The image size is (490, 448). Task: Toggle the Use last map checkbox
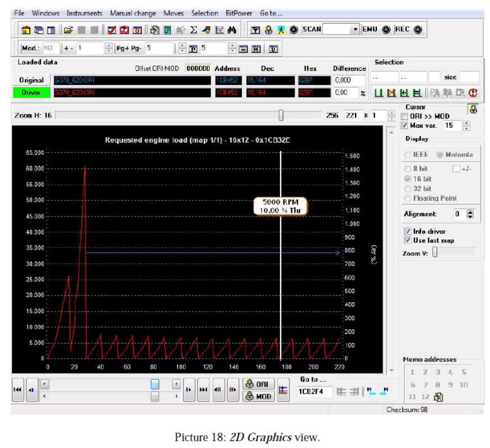407,240
